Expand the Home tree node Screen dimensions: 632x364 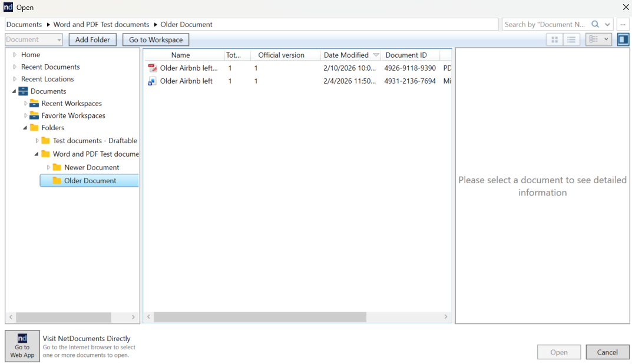pos(15,54)
